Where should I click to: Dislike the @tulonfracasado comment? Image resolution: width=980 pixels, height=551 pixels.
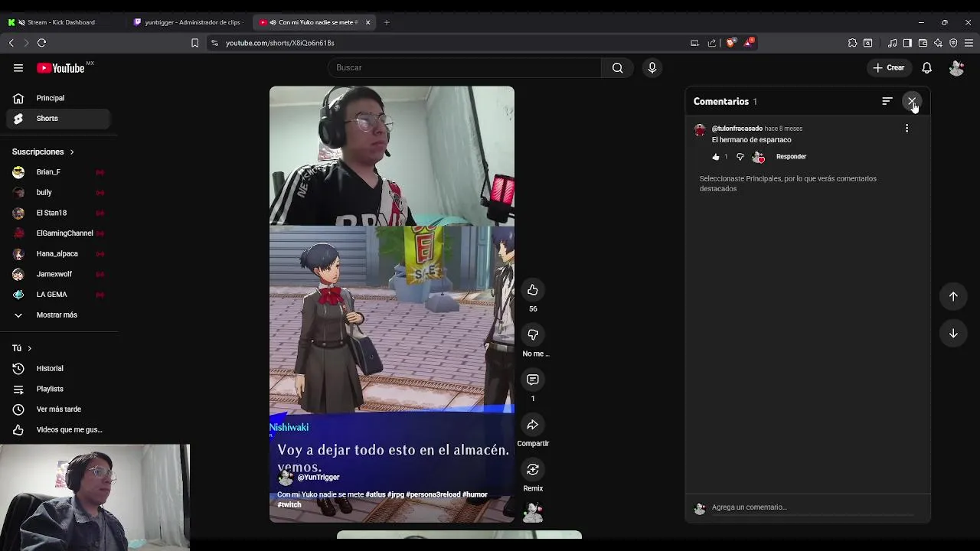[x=740, y=157]
